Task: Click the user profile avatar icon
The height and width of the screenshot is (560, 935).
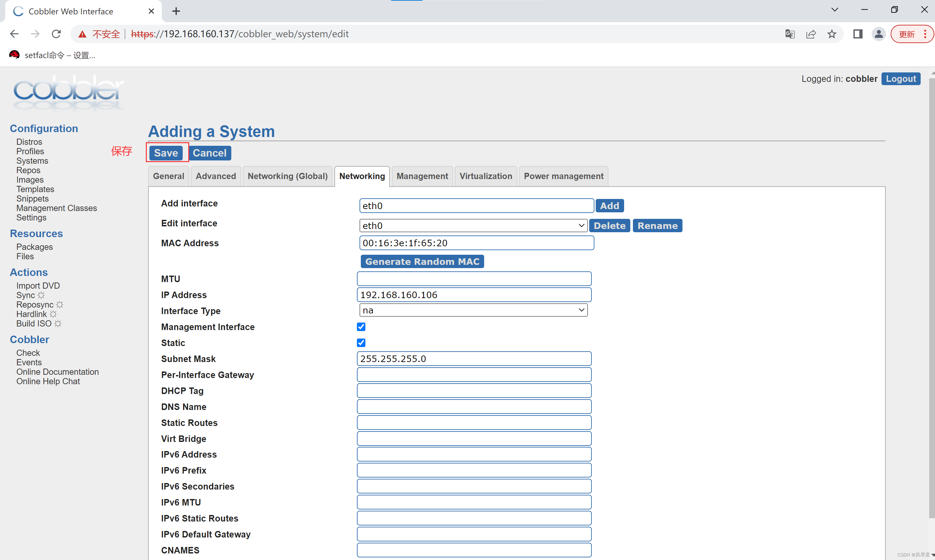Action: [x=878, y=34]
